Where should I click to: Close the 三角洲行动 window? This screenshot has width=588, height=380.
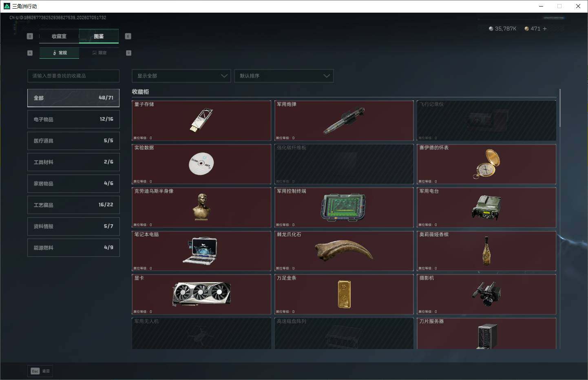coord(578,6)
